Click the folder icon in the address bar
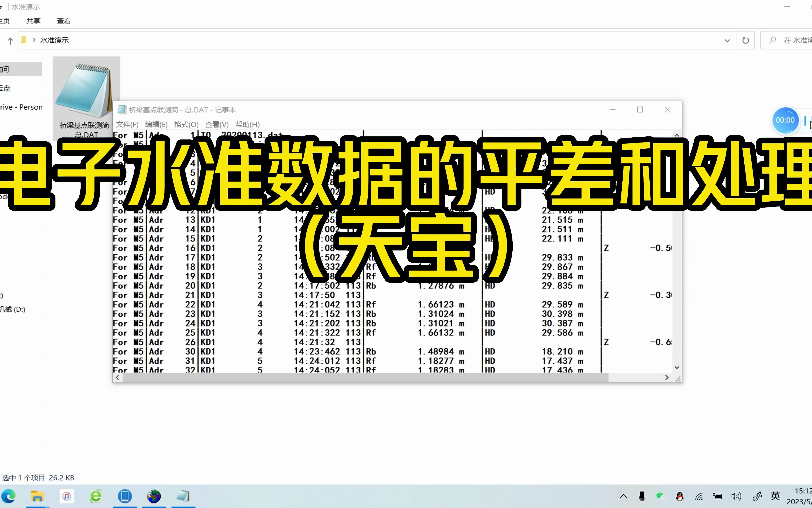Screen dimensions: 812x508 coord(23,40)
